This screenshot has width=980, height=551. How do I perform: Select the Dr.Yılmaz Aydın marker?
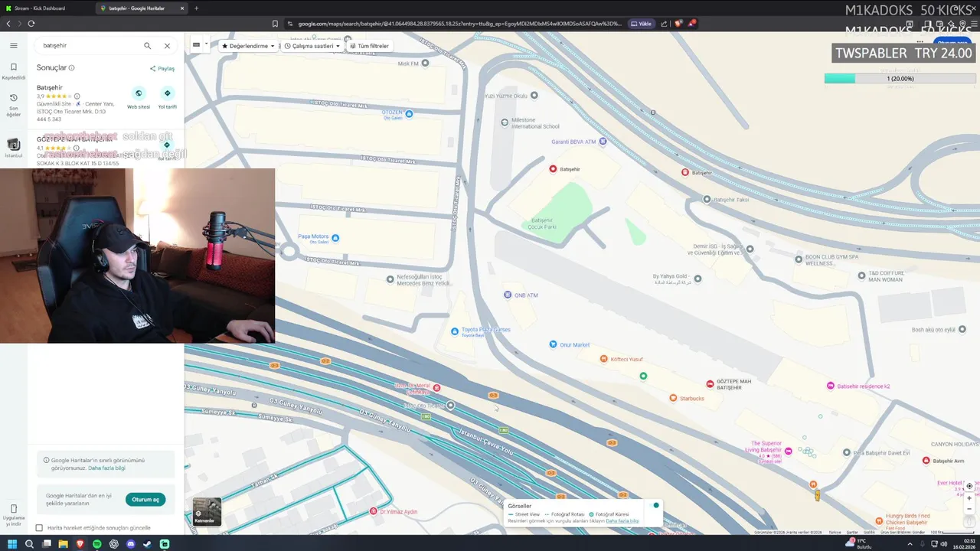[373, 511]
